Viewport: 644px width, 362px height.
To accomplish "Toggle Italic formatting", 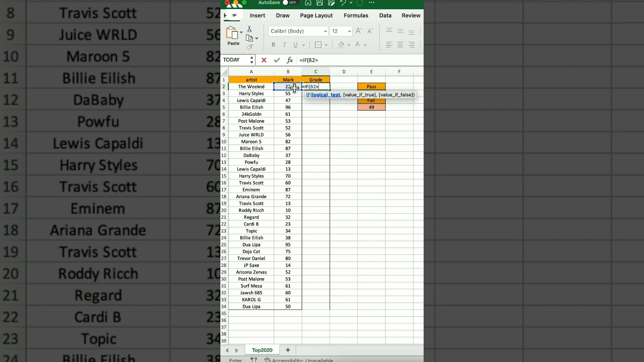I will [x=285, y=45].
